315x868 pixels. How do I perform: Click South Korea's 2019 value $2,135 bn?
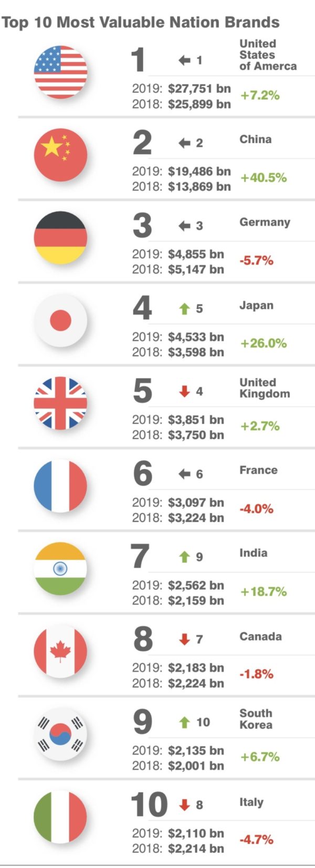[196, 750]
